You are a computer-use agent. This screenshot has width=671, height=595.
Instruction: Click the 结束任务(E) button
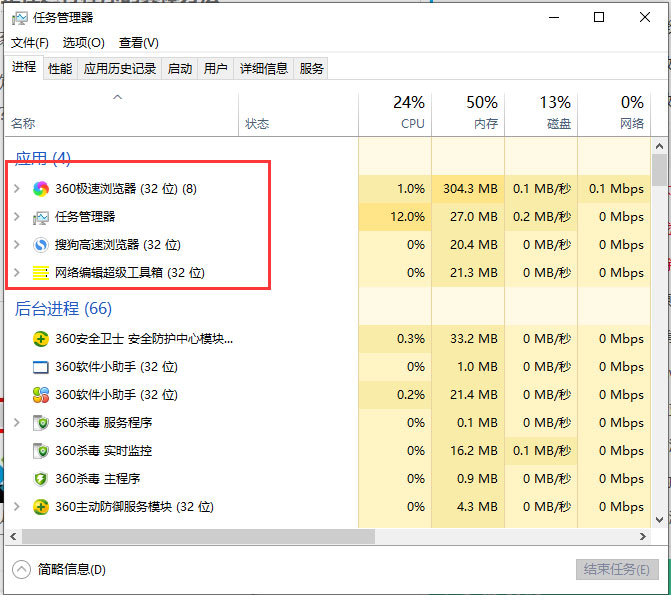pos(617,569)
